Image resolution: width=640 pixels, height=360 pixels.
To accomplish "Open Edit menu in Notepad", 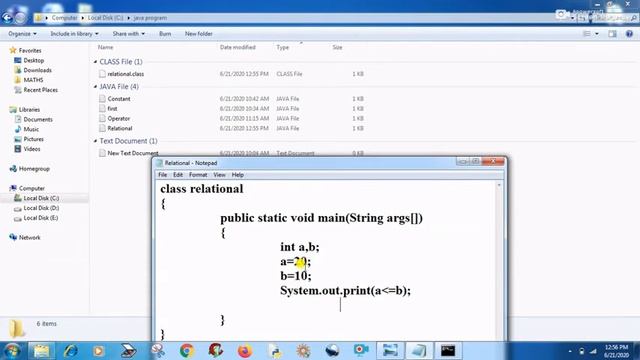I will click(x=178, y=175).
